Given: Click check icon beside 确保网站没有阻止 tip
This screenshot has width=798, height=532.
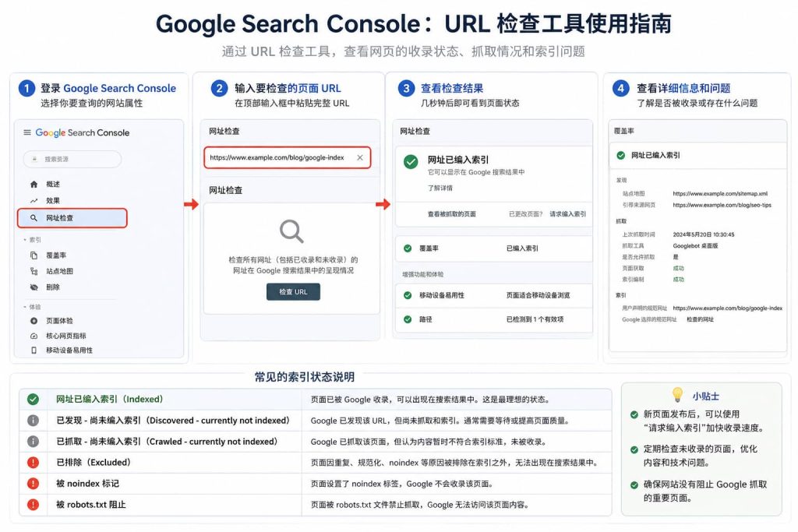Looking at the screenshot, I should (x=634, y=485).
